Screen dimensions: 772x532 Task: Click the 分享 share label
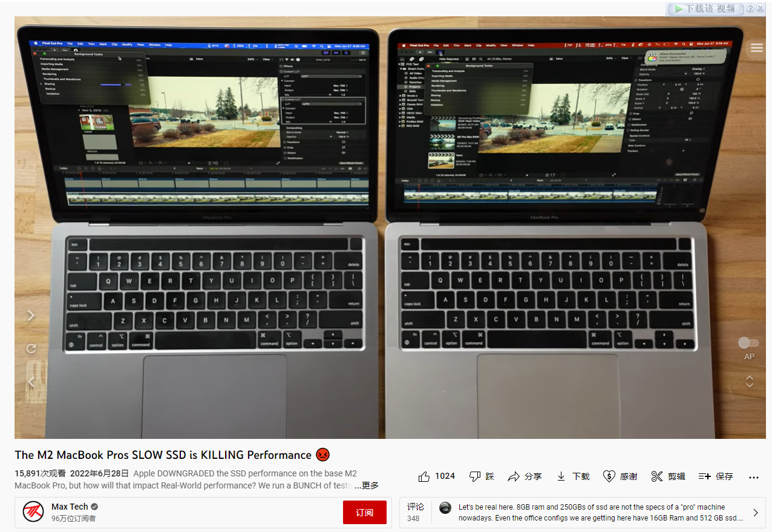[533, 476]
